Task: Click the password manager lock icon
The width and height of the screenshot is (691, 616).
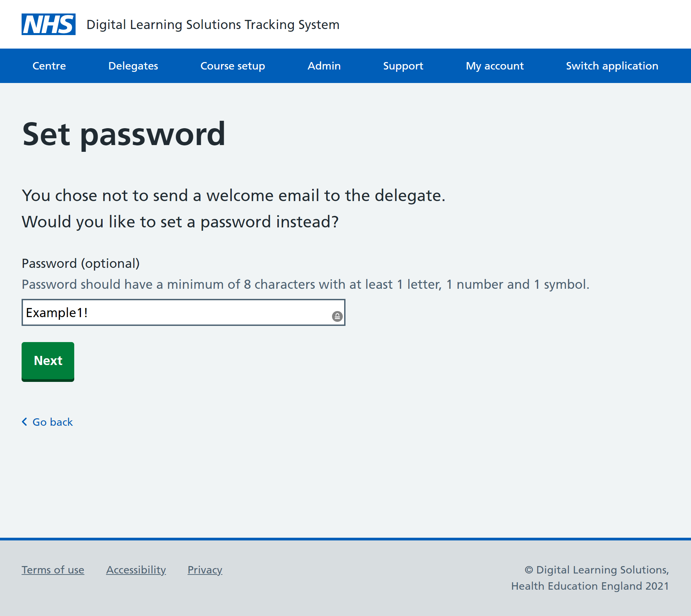Action: pyautogui.click(x=337, y=316)
